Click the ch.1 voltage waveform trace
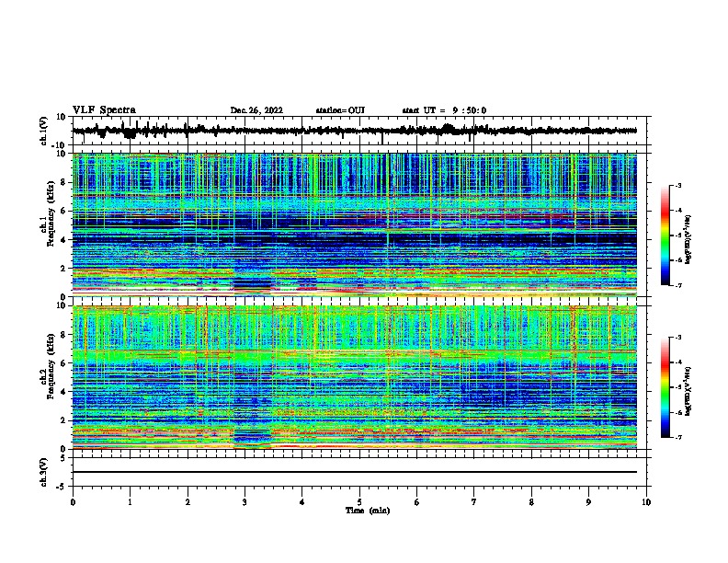Viewport: 728px width, 563px height. click(x=354, y=131)
